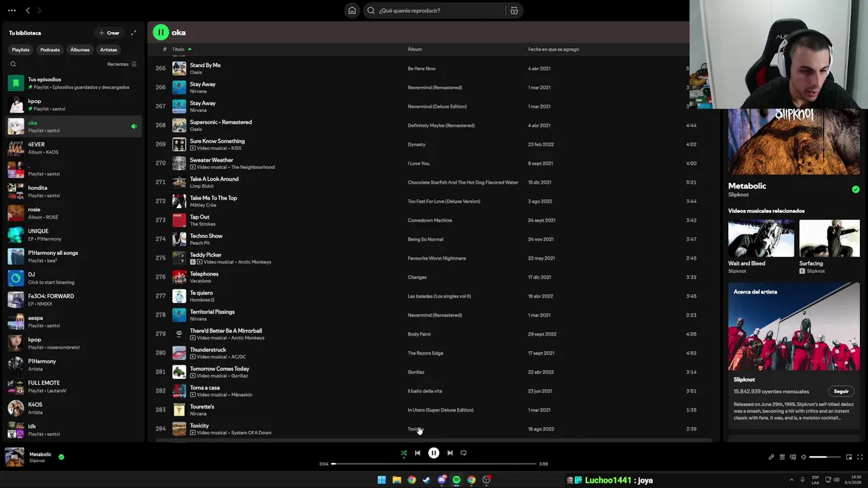Sort the tracks by Título column header

coord(178,49)
